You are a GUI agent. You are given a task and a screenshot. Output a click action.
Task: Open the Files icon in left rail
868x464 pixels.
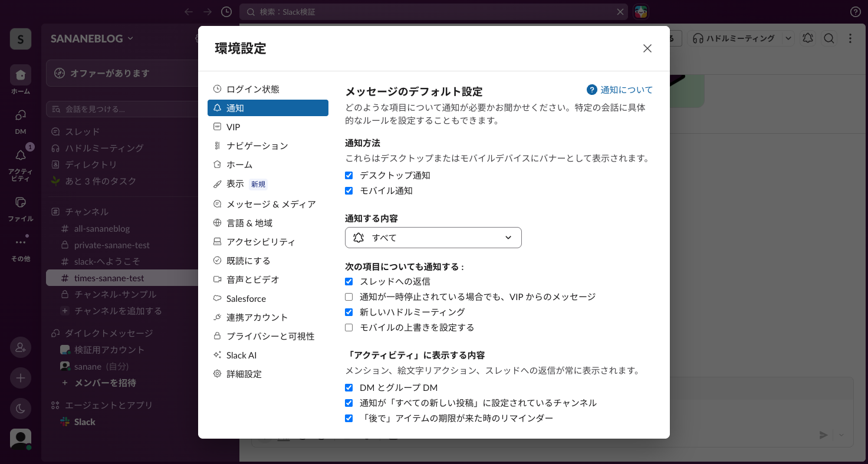21,202
